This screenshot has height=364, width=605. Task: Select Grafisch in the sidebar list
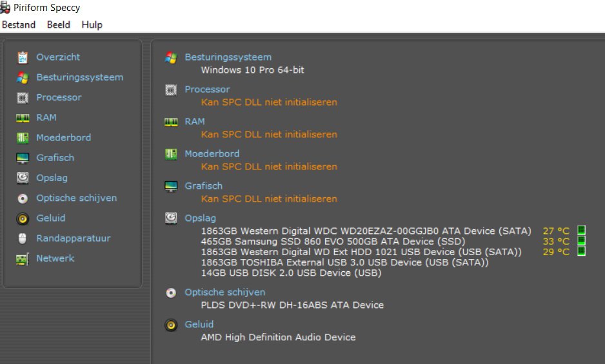tap(55, 158)
